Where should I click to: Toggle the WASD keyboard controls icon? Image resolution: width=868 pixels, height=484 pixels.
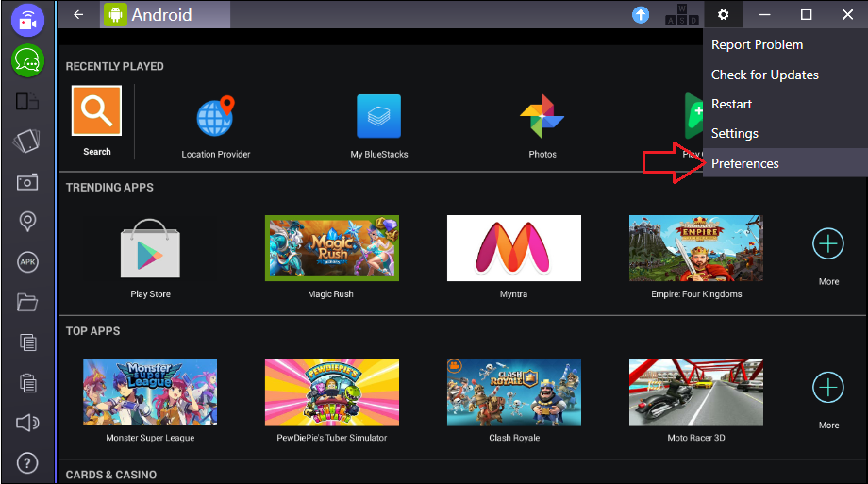tap(676, 15)
